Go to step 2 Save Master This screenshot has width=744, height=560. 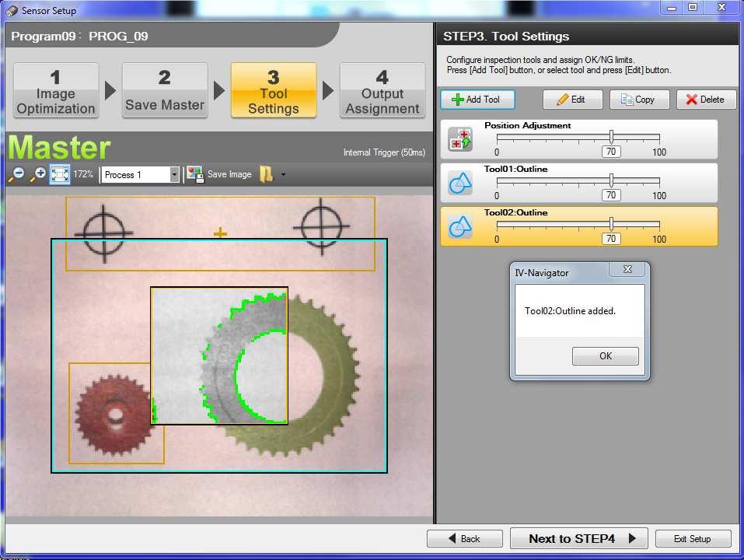click(165, 90)
